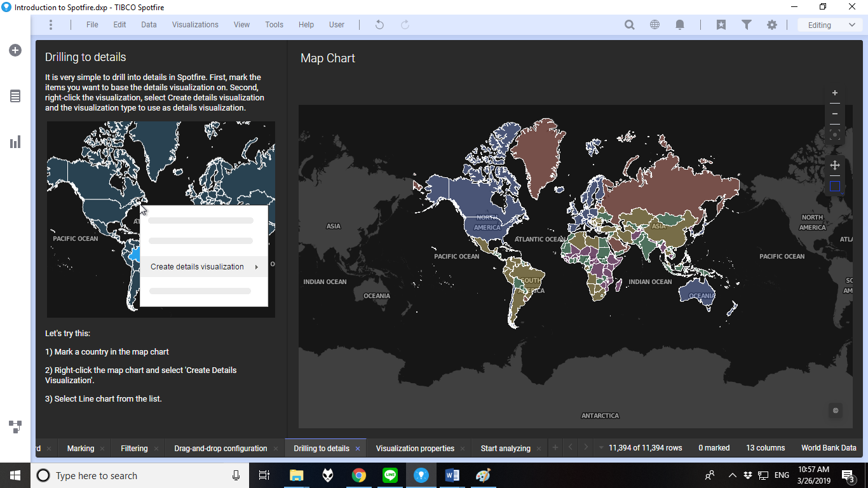This screenshot has width=868, height=488.
Task: Click the map reset view target icon
Action: [835, 135]
